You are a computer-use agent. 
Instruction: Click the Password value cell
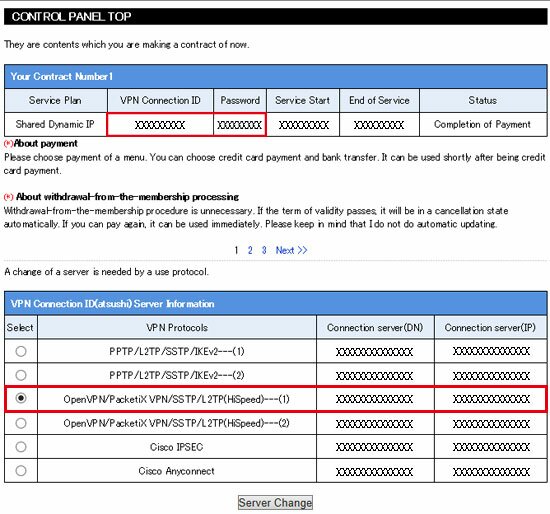pyautogui.click(x=240, y=125)
